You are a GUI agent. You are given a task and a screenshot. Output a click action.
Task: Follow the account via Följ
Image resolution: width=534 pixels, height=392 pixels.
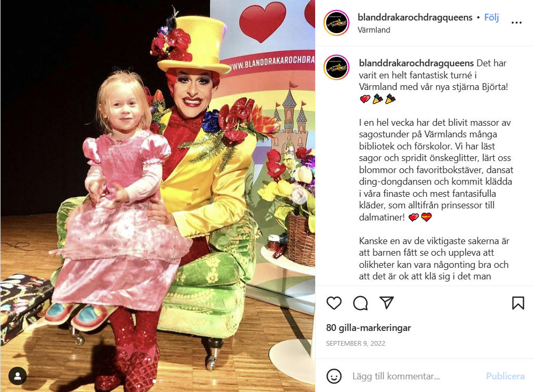pos(491,17)
